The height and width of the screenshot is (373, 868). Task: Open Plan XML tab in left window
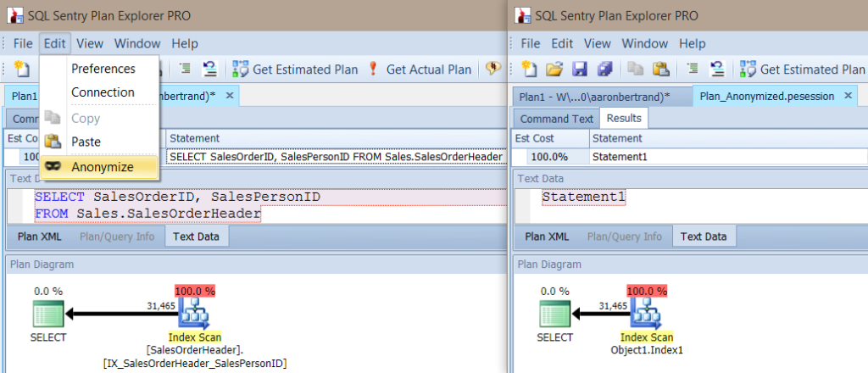point(39,237)
